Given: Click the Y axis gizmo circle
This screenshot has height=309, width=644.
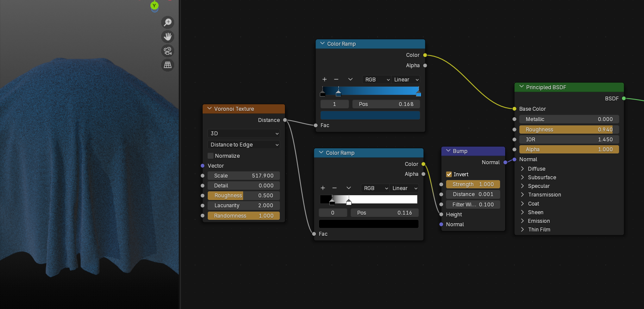Looking at the screenshot, I should [154, 6].
